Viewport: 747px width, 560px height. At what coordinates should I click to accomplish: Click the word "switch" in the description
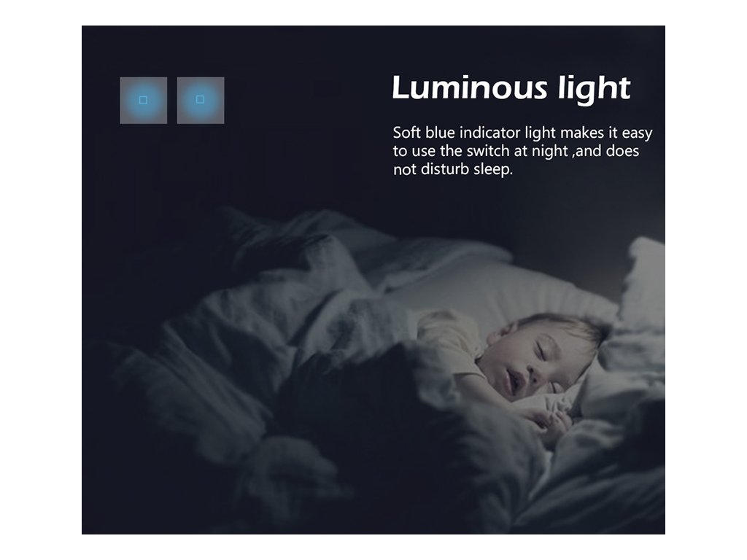[488, 151]
